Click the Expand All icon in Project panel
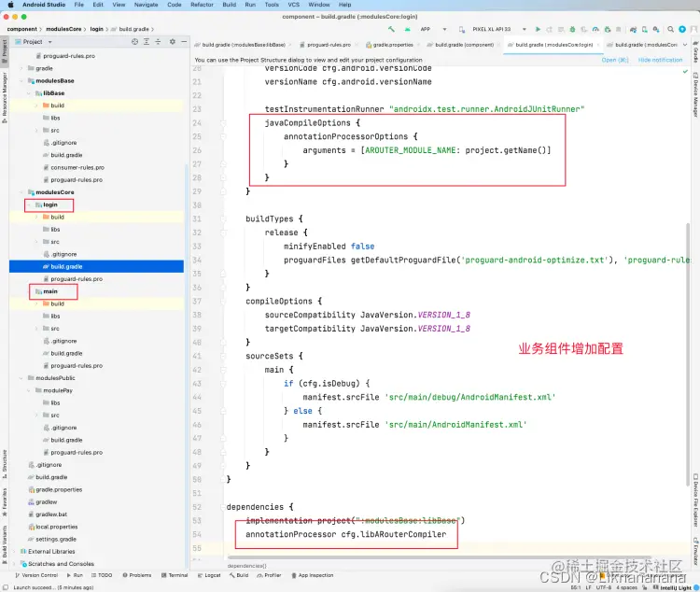 click(x=147, y=41)
